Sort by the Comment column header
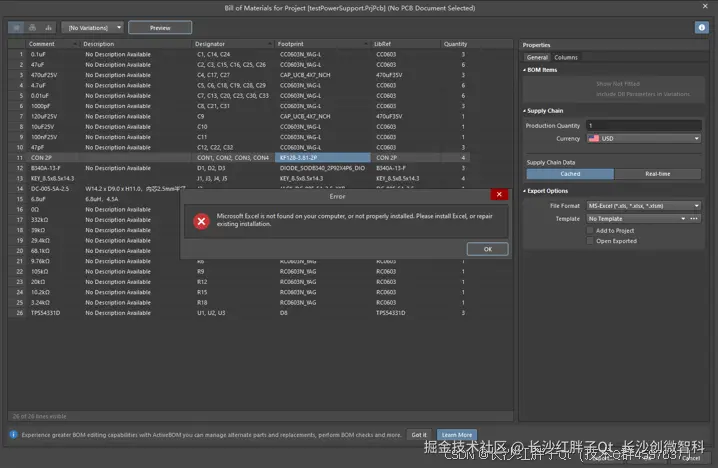The image size is (718, 468). click(52, 44)
